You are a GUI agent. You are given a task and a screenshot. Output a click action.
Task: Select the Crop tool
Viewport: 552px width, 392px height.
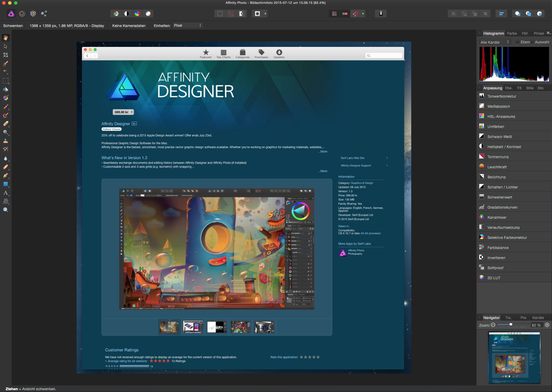[x=6, y=55]
